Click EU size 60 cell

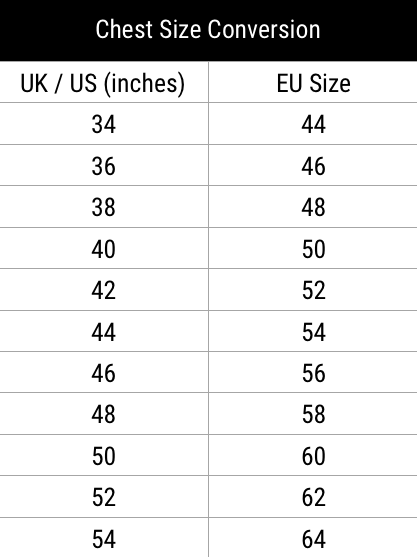pos(313,456)
